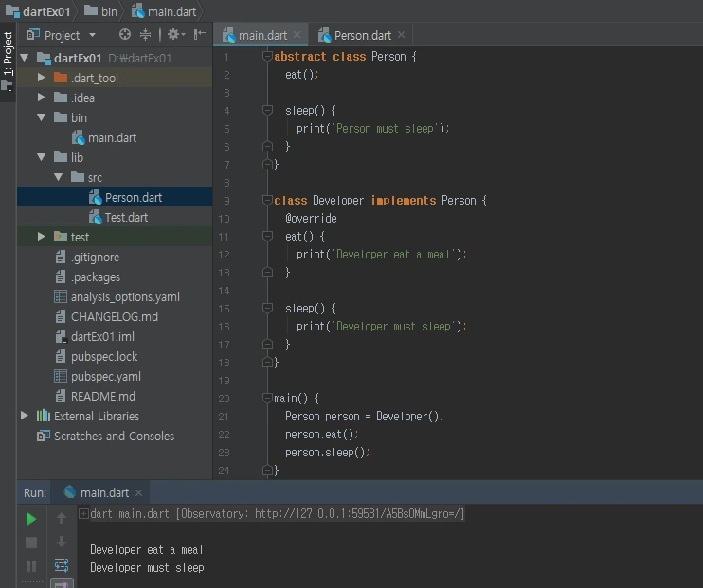Viewport: 703px width, 588px height.
Task: Toggle soft-wrap icon in Run console
Action: tap(62, 566)
